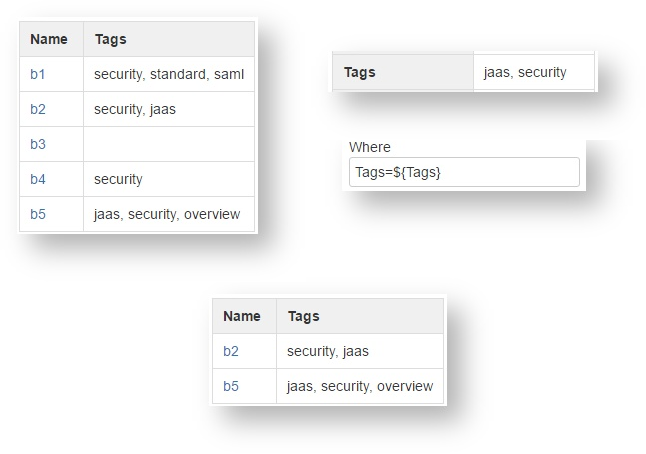Screen dimensions: 646x454
Task: Click Name column header in results table
Action: [242, 316]
